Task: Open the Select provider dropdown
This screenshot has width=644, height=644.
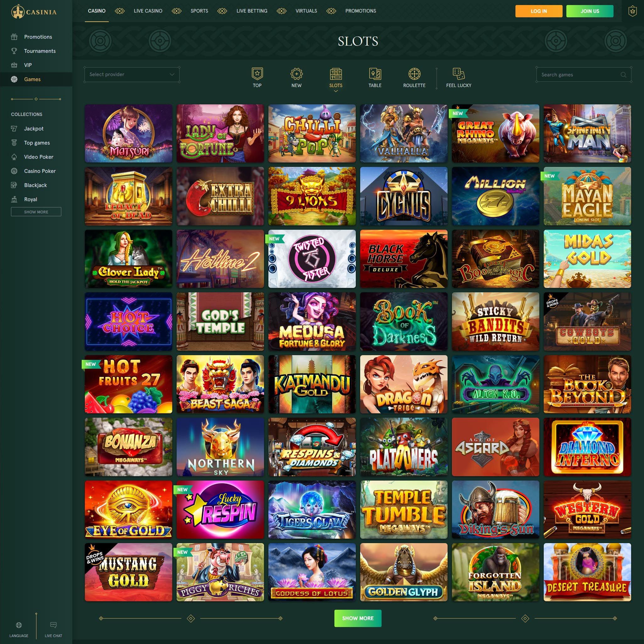Action: click(132, 74)
